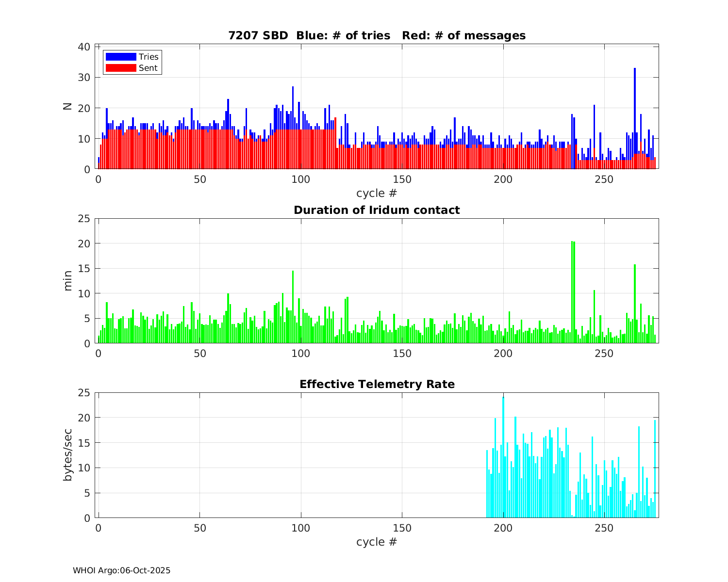Pick the tallest cyan telemetry rate bar
This screenshot has width=728, height=582.
tap(503, 456)
